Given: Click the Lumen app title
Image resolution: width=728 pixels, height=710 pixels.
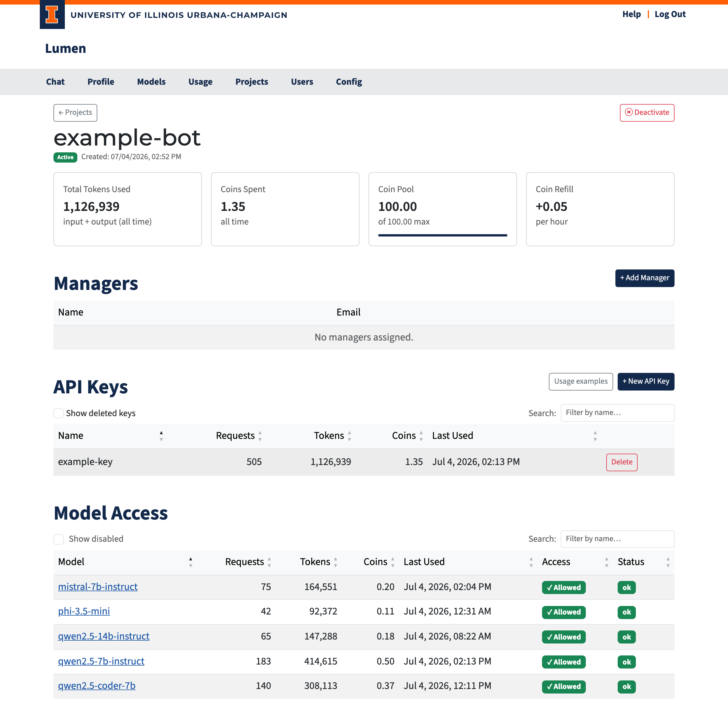Looking at the screenshot, I should (x=66, y=49).
